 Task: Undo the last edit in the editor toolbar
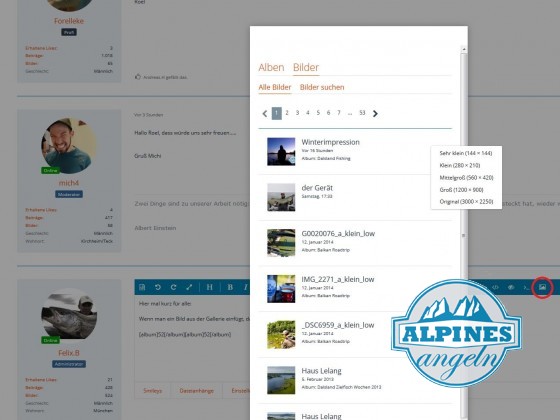tap(158, 287)
